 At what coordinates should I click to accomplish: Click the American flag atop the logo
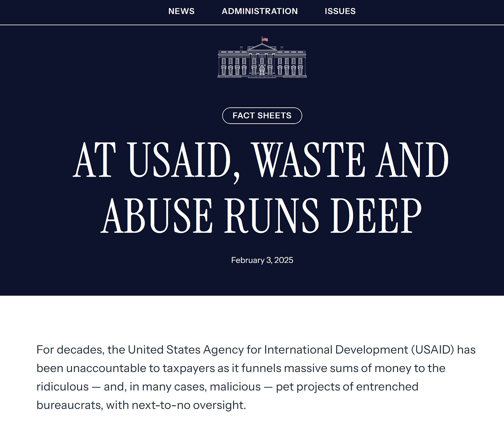pyautogui.click(x=265, y=39)
